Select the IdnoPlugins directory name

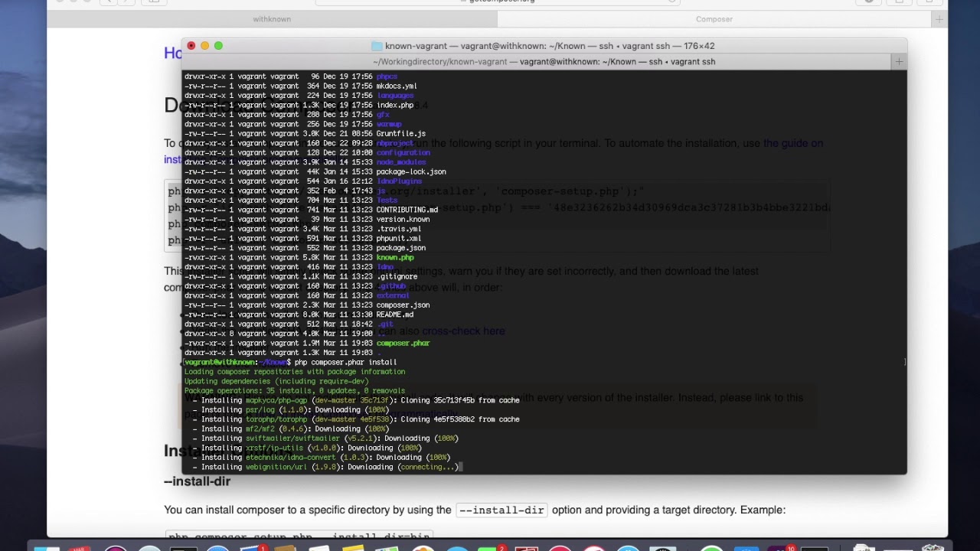399,181
